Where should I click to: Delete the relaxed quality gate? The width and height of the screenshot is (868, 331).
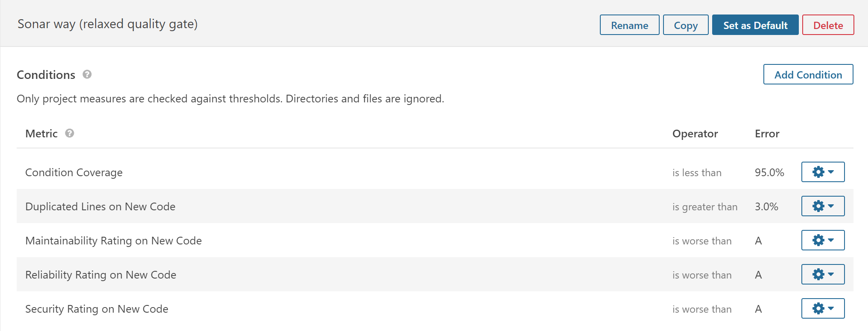[x=827, y=25]
